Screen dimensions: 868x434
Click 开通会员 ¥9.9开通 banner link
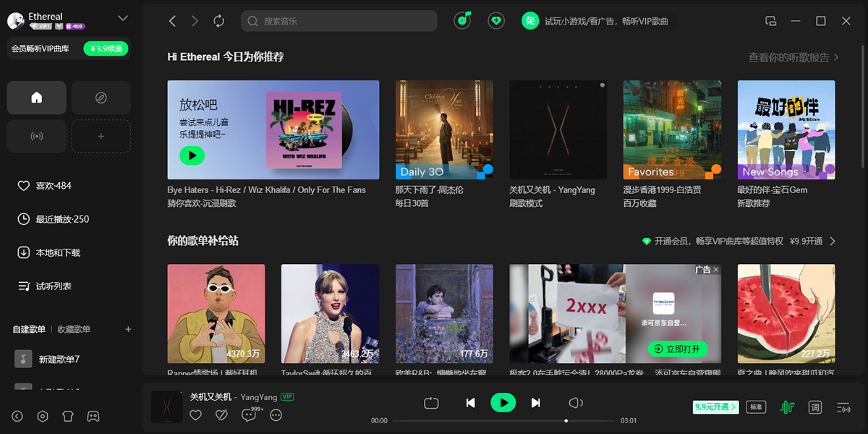(x=739, y=241)
